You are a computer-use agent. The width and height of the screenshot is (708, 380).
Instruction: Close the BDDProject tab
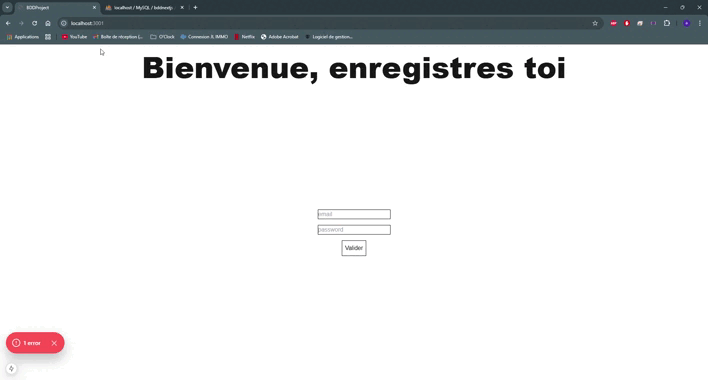pos(94,8)
